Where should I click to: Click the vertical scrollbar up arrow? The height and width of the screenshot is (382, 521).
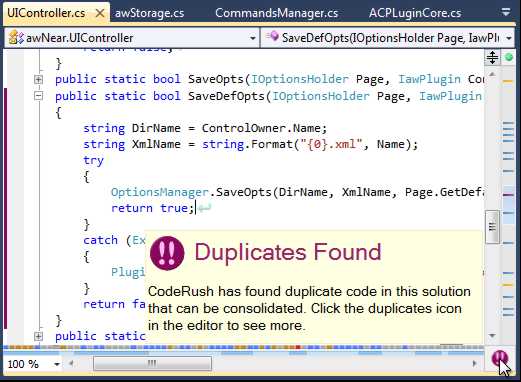click(492, 74)
